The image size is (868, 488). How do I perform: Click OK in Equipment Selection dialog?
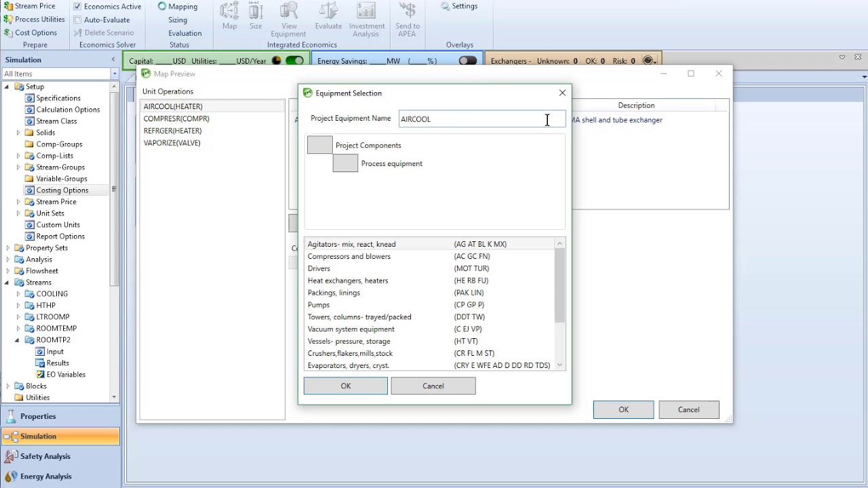point(346,386)
